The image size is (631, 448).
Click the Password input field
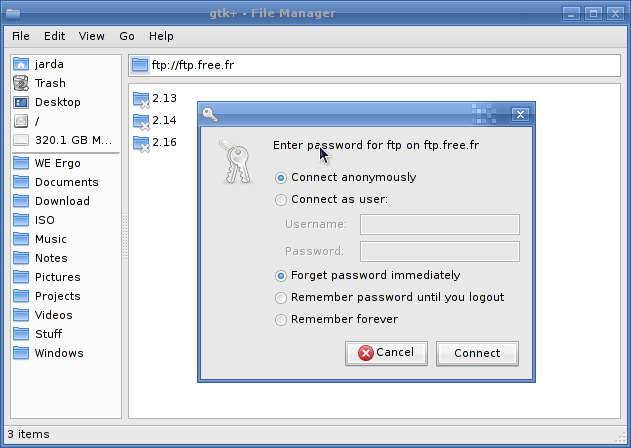click(440, 252)
